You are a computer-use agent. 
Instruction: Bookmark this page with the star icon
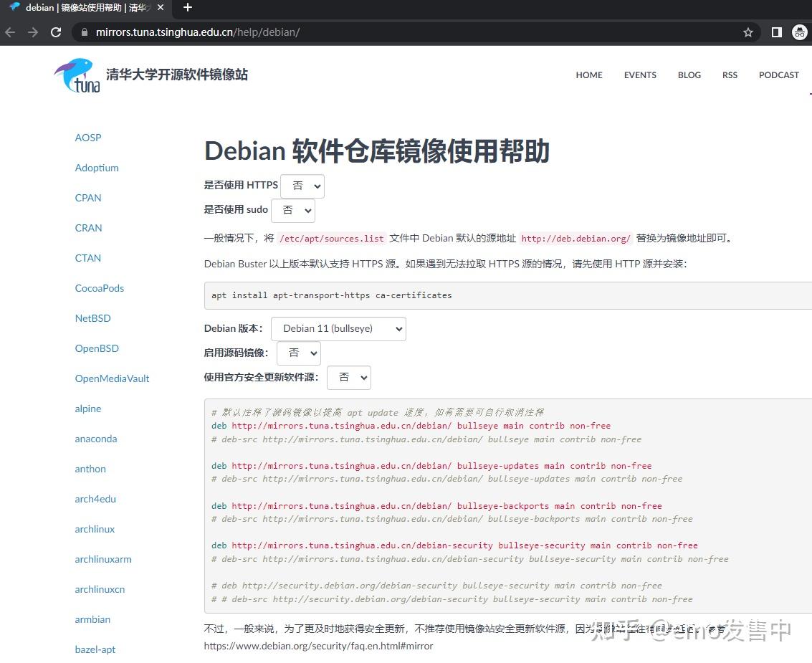coord(747,32)
